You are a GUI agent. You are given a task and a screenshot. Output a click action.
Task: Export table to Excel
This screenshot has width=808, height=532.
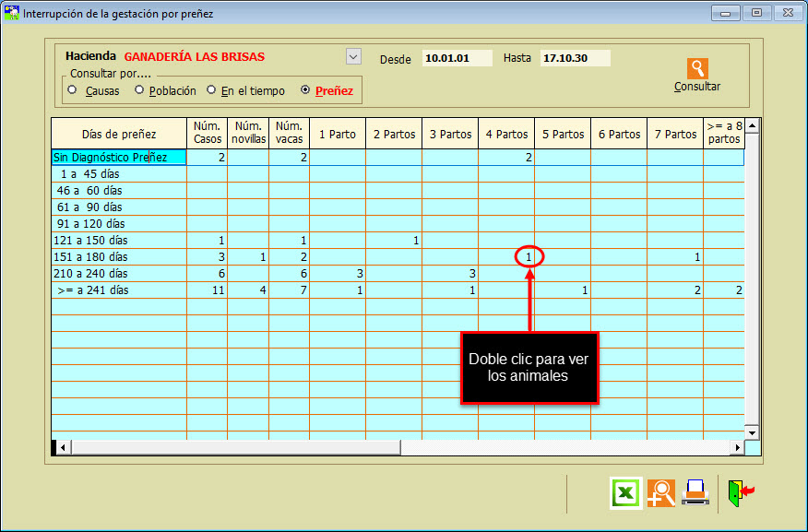pos(625,493)
